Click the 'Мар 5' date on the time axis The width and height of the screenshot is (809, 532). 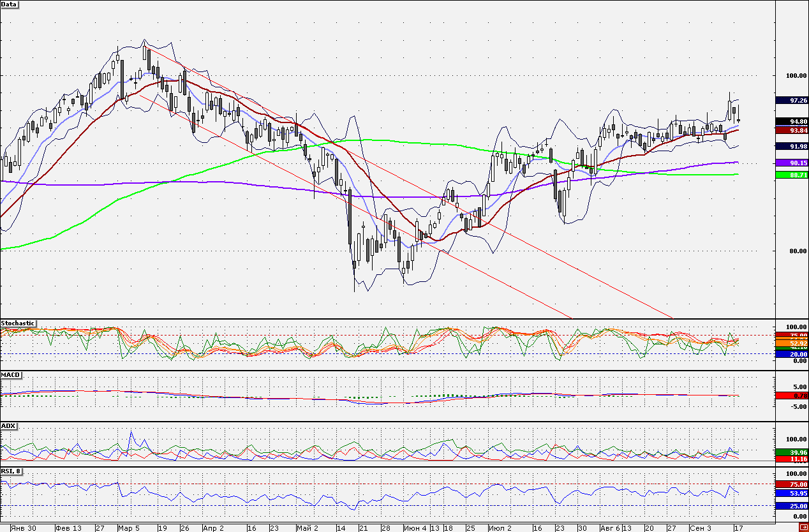tap(129, 528)
